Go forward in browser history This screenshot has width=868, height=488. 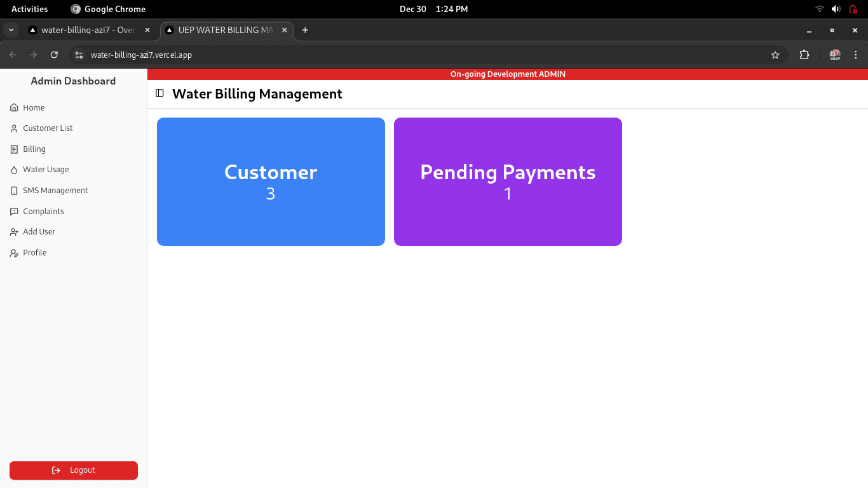pos(34,55)
